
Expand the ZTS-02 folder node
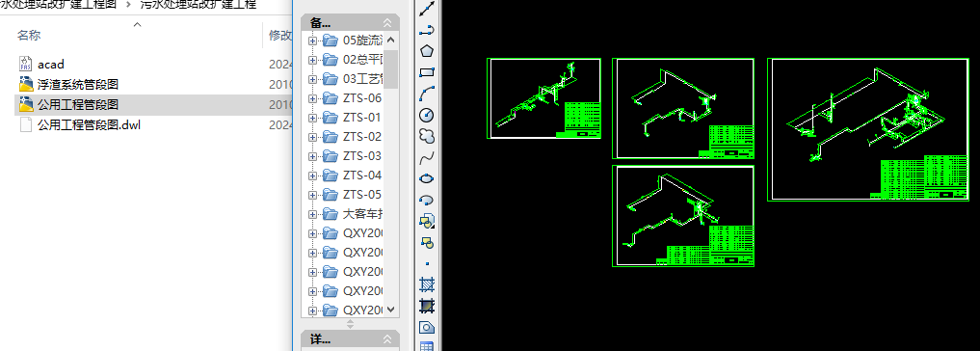[x=312, y=137]
